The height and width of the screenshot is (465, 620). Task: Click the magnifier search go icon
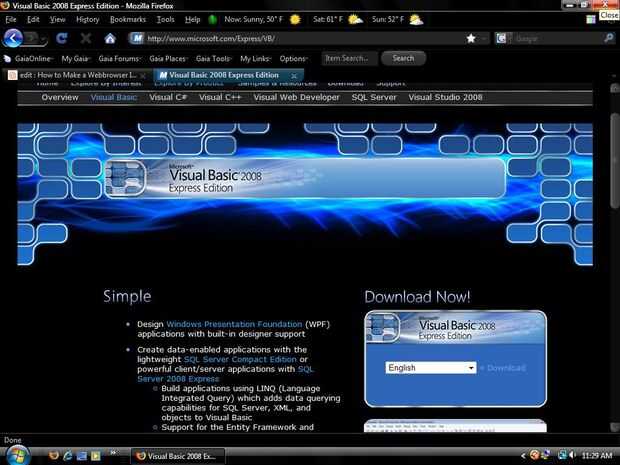coord(609,38)
